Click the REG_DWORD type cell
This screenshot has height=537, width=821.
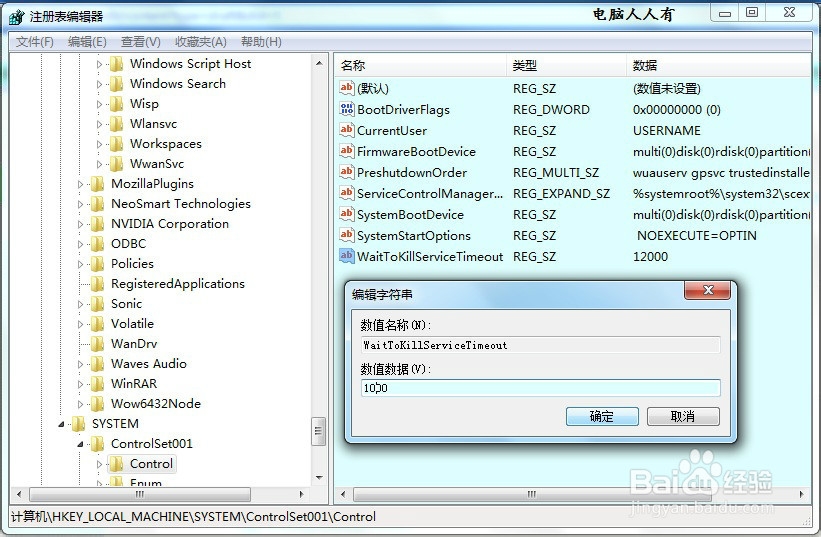[x=551, y=109]
